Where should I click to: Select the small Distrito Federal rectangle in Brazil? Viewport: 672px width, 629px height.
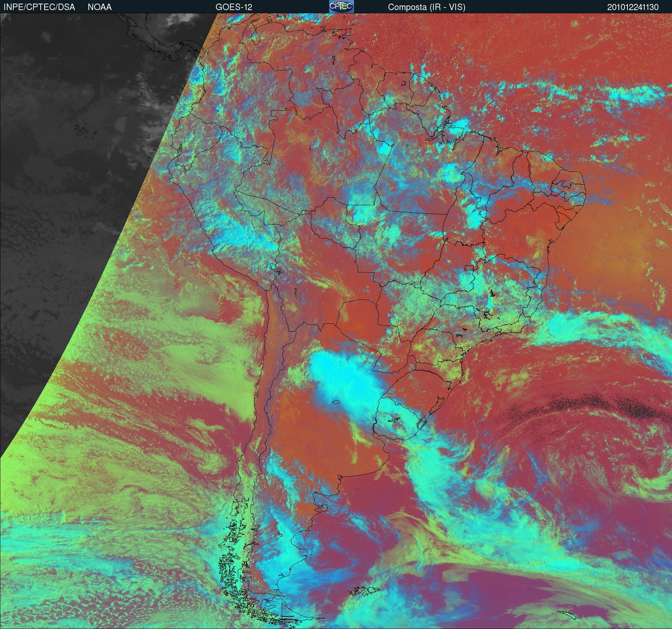point(469,267)
